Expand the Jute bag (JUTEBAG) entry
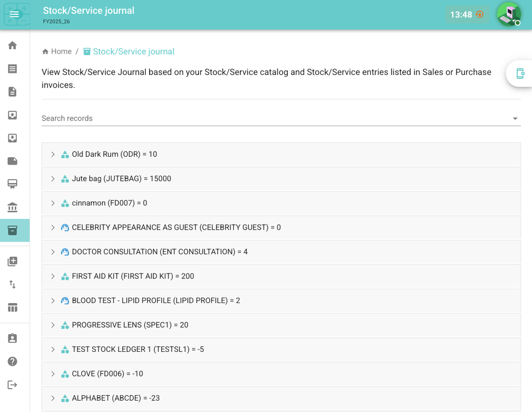This screenshot has width=532, height=412. 53,179
